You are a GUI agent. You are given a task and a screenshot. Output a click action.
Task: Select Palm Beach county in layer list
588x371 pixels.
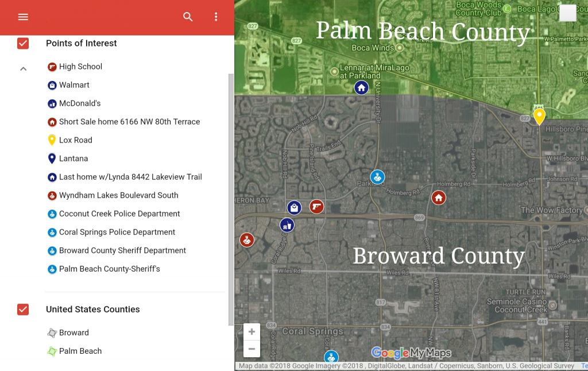(80, 351)
